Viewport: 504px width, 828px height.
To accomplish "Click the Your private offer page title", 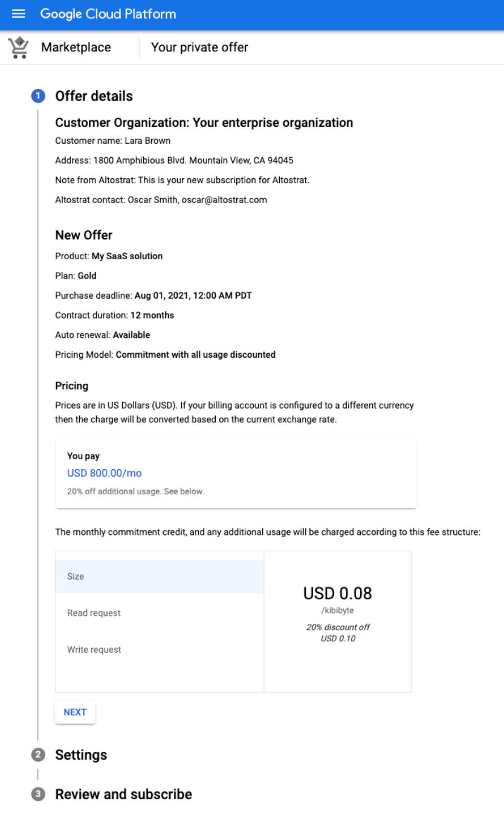I will click(x=199, y=47).
